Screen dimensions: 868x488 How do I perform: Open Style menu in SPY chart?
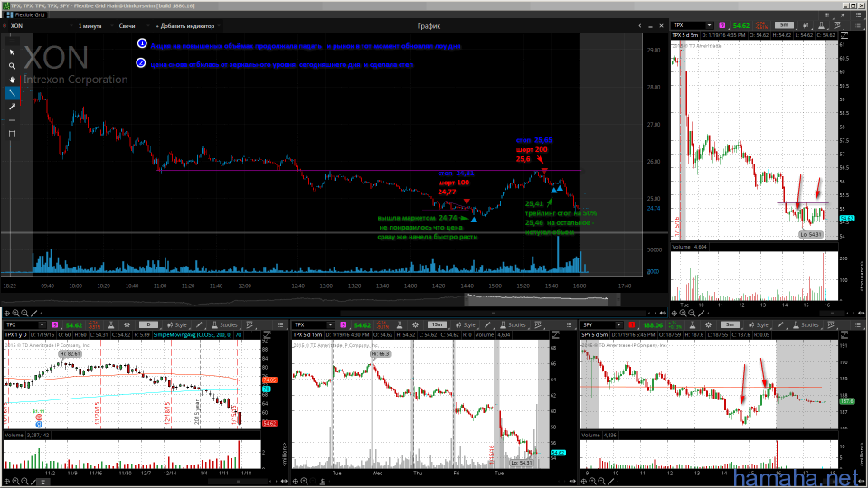(x=759, y=324)
